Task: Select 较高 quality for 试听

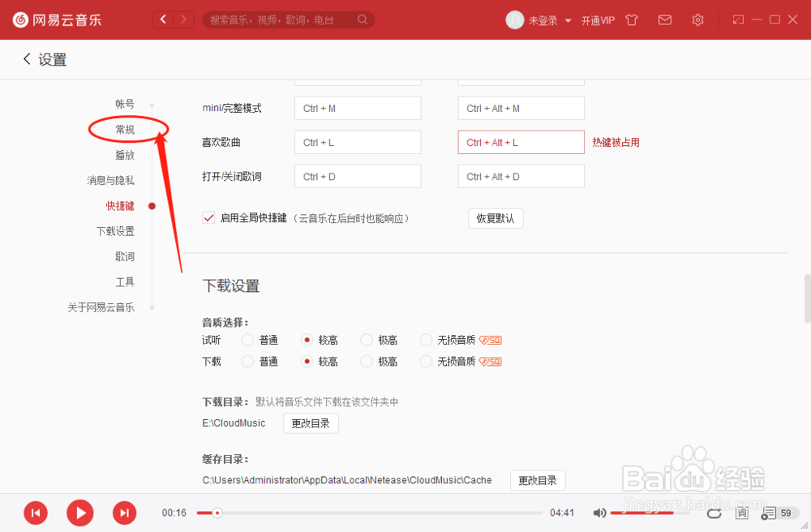Action: 307,340
